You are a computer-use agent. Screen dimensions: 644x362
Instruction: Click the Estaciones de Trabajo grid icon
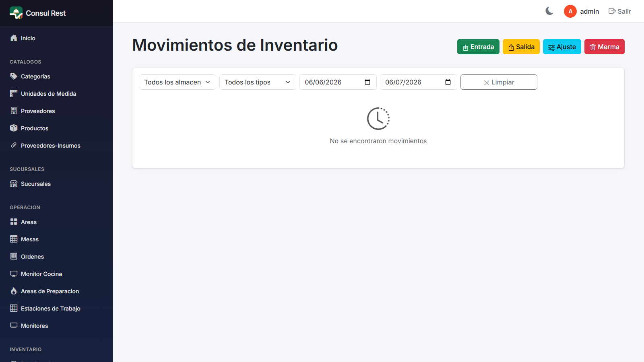(14, 308)
